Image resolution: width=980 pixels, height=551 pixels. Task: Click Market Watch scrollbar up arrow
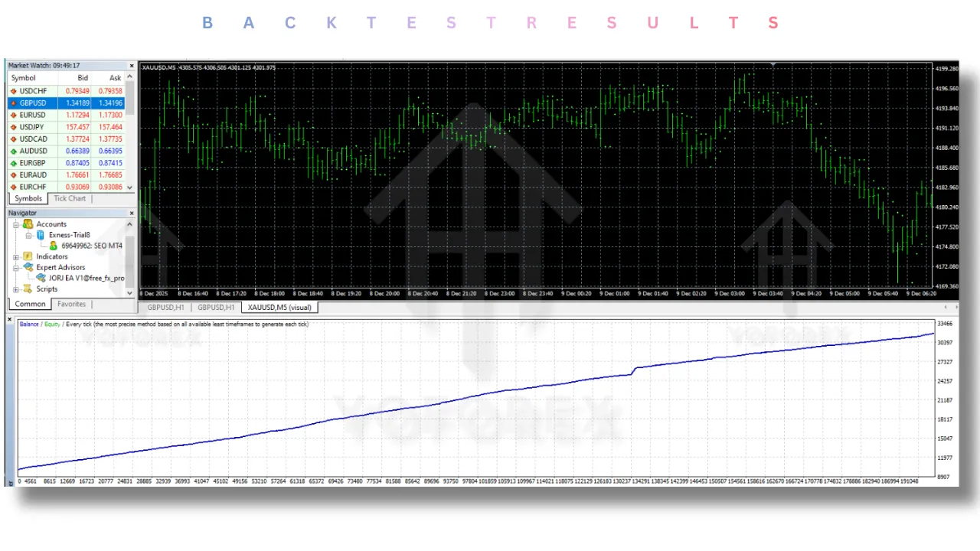(x=129, y=77)
